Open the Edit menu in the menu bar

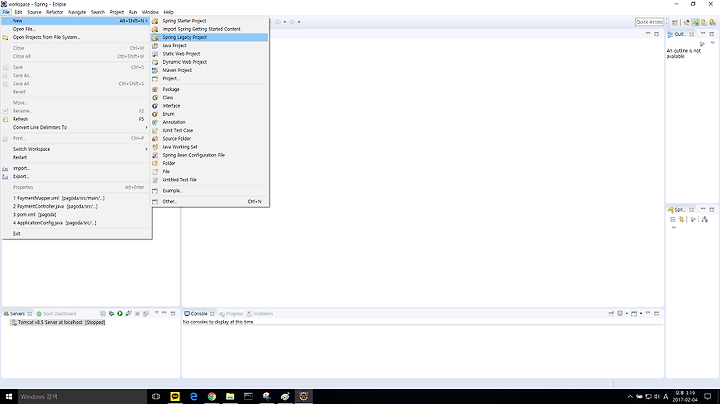(18, 12)
